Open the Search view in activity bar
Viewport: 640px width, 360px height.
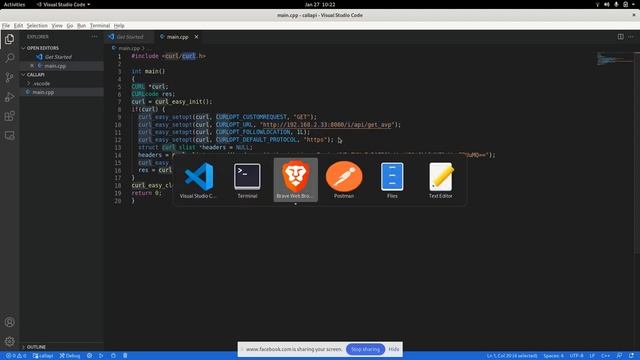coord(9,58)
